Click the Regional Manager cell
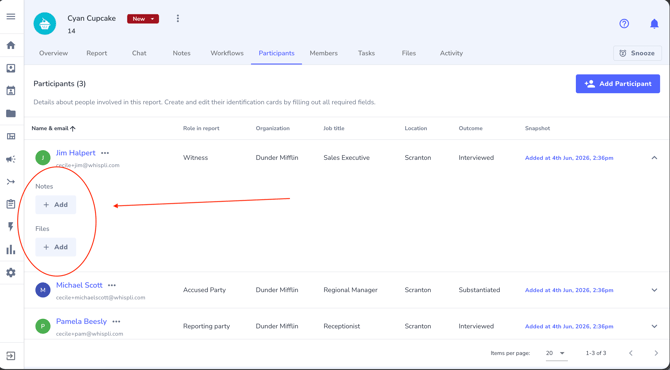This screenshot has height=370, width=670. 350,290
